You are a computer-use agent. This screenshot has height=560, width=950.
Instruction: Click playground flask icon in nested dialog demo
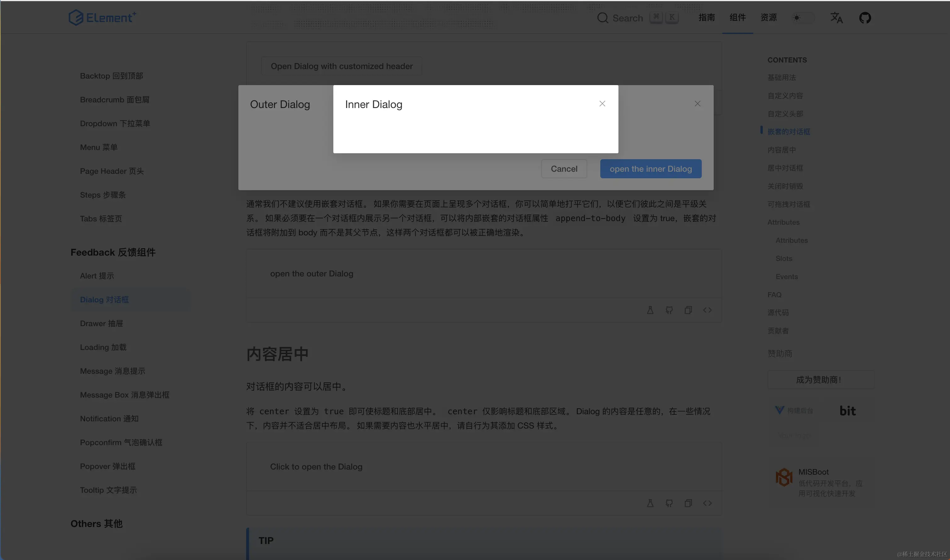click(650, 310)
